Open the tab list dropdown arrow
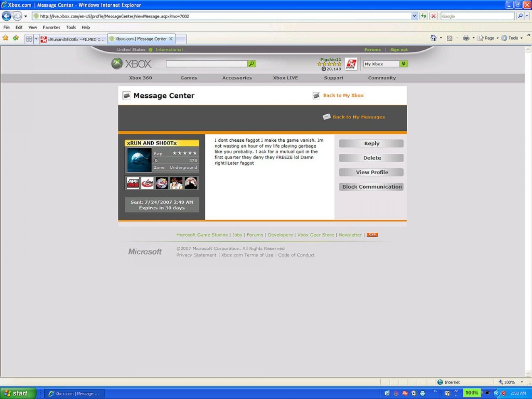Viewport: 532px width, 399px height. pyautogui.click(x=36, y=39)
